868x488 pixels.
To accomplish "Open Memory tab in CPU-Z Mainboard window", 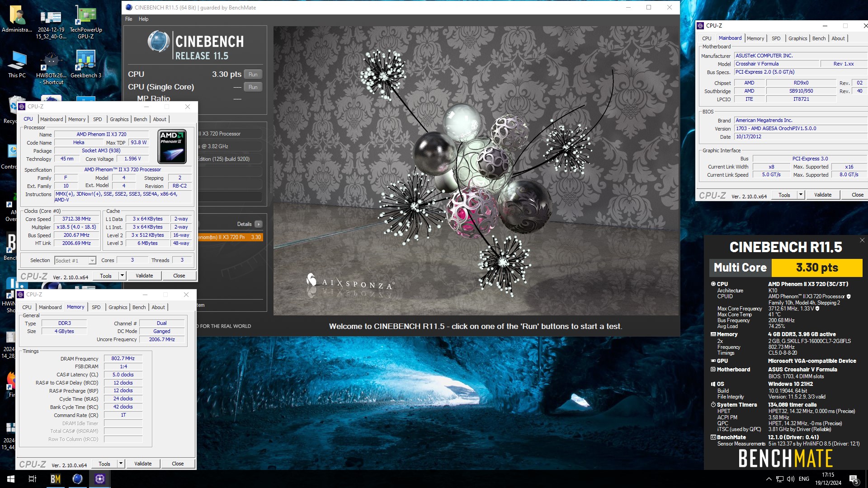I will tap(755, 38).
